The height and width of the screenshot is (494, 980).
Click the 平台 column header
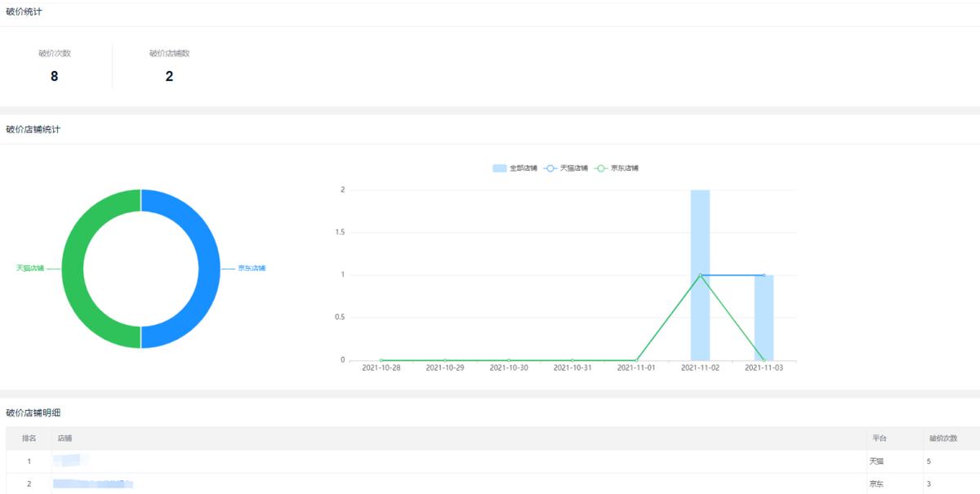coord(878,438)
